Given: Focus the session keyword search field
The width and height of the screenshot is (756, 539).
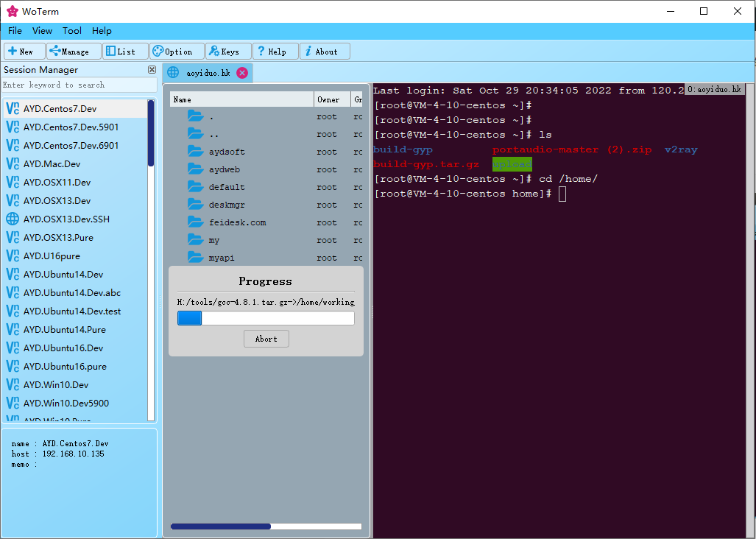Looking at the screenshot, I should click(79, 85).
